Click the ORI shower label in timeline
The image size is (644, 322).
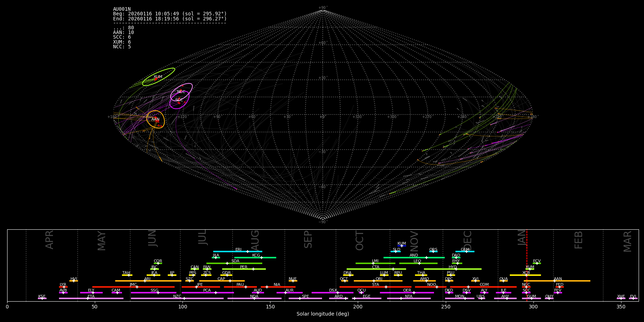(379, 279)
